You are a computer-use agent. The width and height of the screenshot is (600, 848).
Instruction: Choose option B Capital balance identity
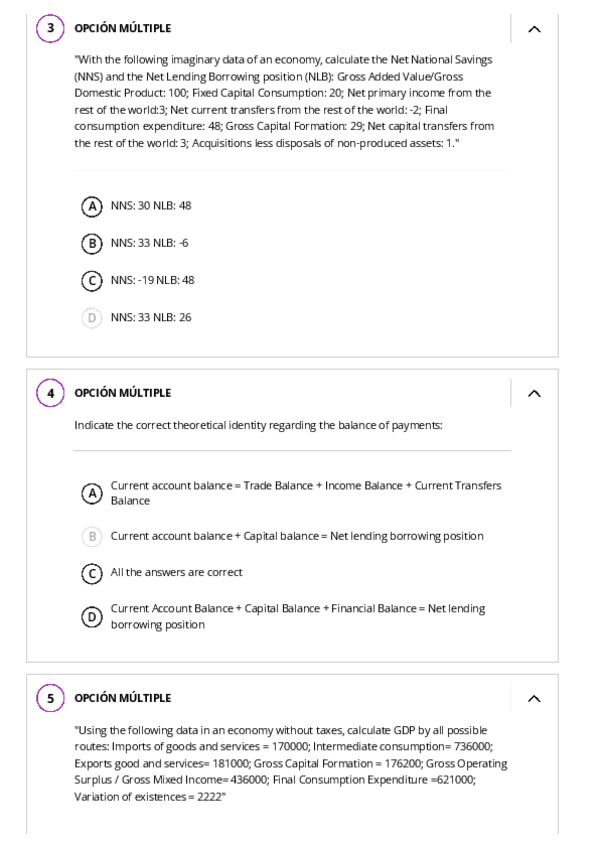point(92,536)
